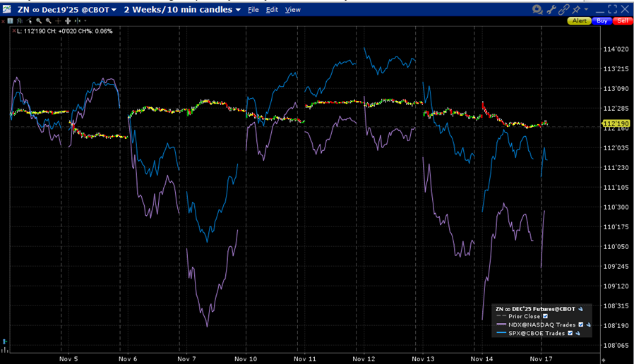Close the L: 112'190 quote line
The width and height of the screenshot is (634, 364).
tap(14, 31)
